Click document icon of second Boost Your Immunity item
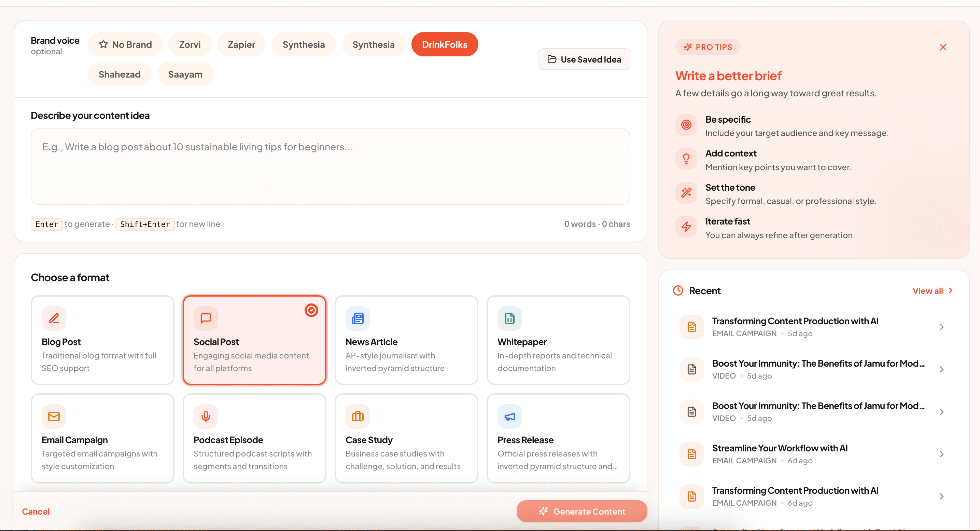This screenshot has height=531, width=980. (x=691, y=412)
